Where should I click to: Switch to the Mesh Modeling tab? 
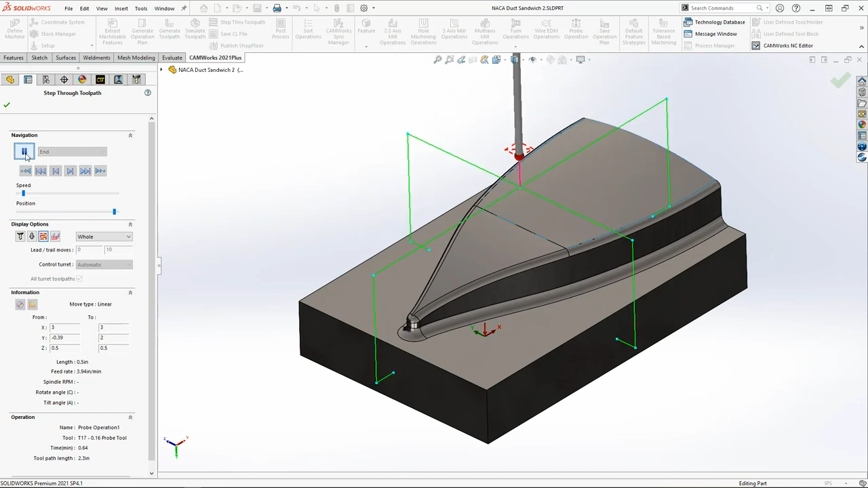click(x=136, y=58)
